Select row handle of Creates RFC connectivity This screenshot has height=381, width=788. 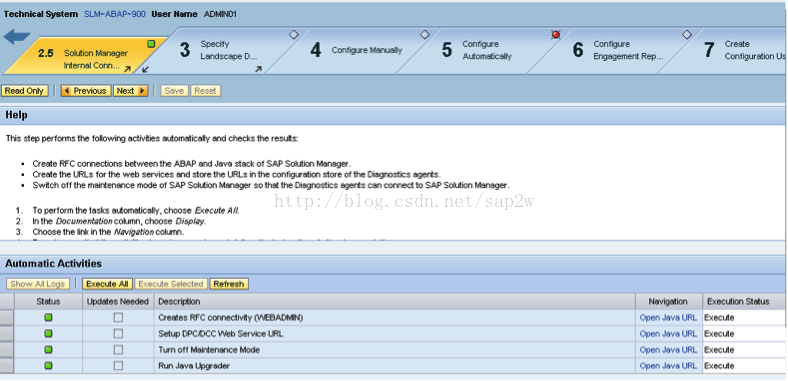(7, 318)
